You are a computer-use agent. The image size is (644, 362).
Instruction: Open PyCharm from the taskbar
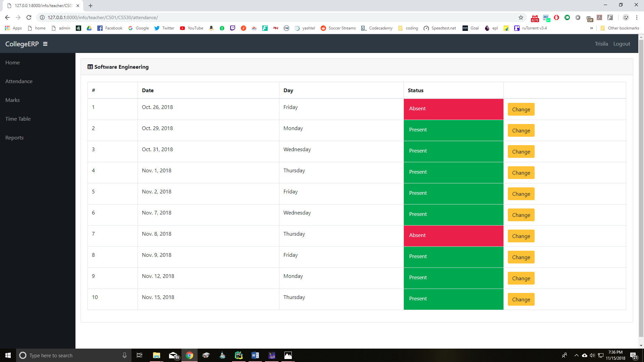coord(238,355)
